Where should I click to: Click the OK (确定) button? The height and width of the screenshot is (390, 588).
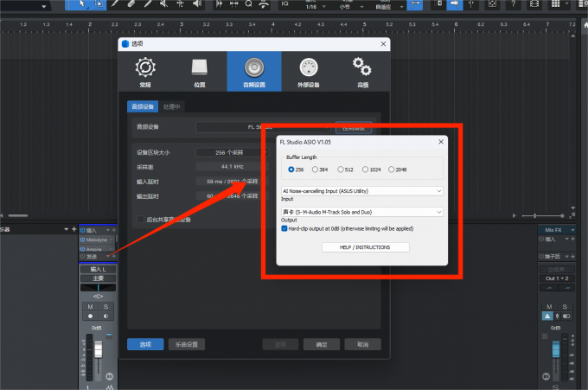[x=322, y=344]
